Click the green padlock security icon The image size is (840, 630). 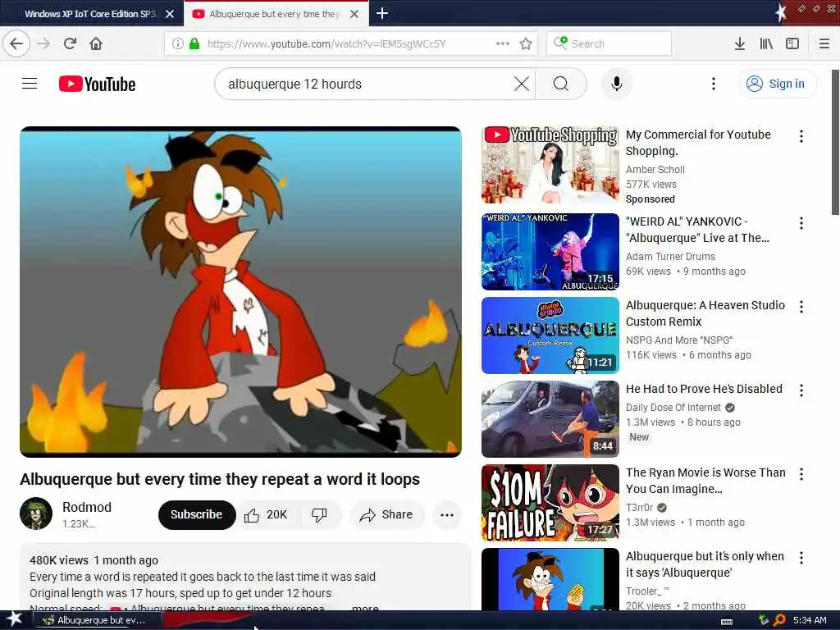point(194,43)
